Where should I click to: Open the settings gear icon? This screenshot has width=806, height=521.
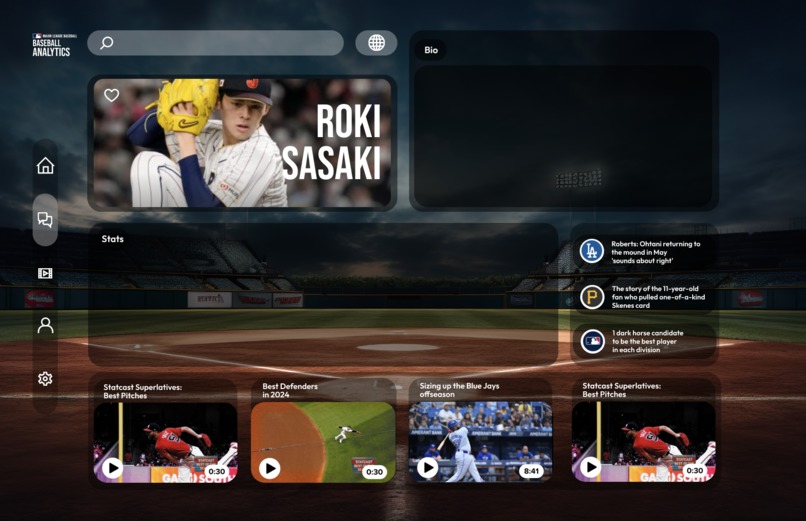coord(45,379)
